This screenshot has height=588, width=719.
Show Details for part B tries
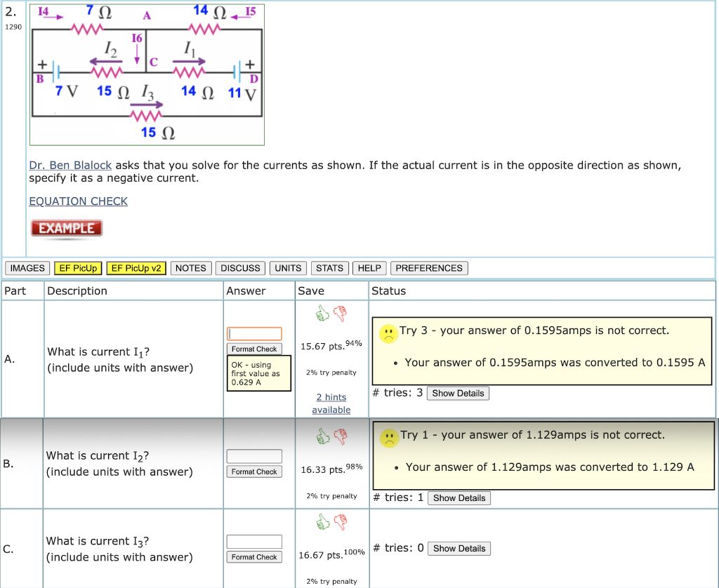(x=459, y=498)
